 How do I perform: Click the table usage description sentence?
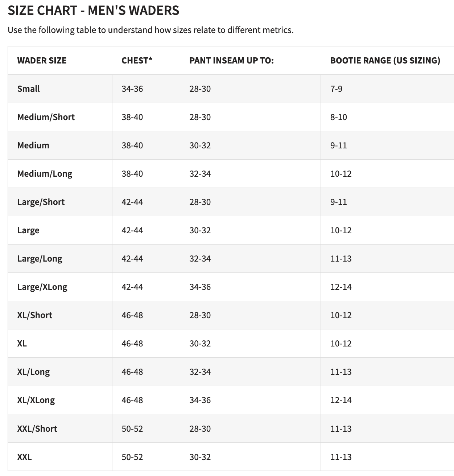click(150, 30)
